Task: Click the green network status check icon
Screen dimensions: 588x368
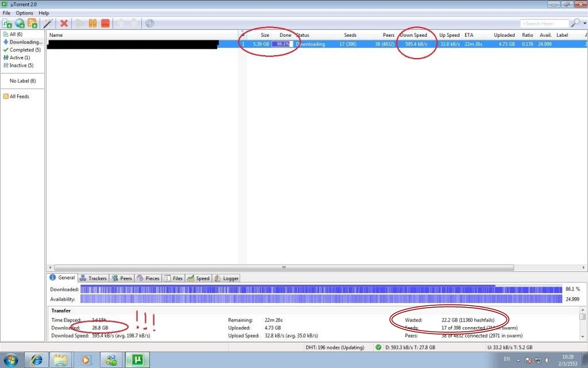Action: tap(378, 347)
